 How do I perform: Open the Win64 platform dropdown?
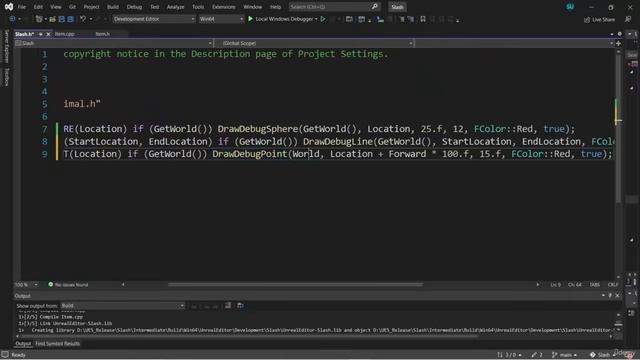(221, 19)
